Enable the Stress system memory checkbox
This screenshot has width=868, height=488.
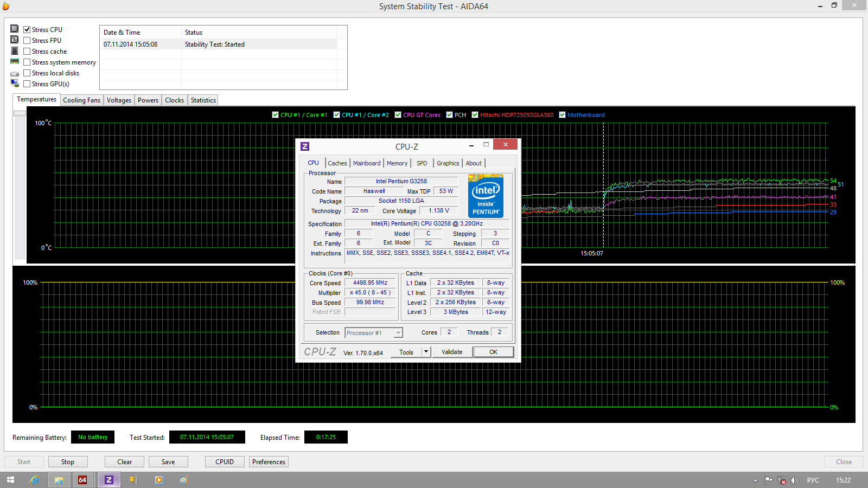pos(27,62)
